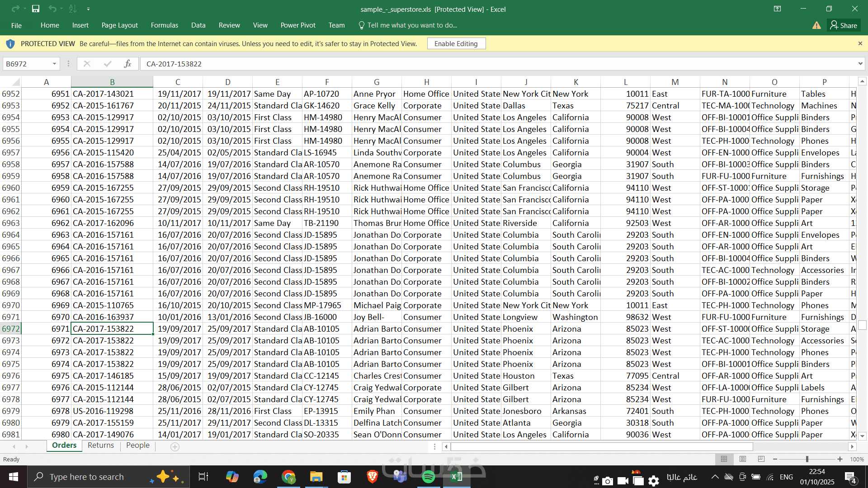Image resolution: width=868 pixels, height=488 pixels.
Task: Click the Insert Function fx icon
Action: [x=127, y=64]
